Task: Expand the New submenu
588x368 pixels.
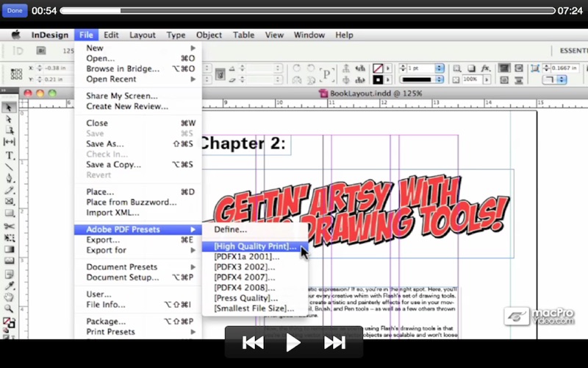Action: click(193, 48)
